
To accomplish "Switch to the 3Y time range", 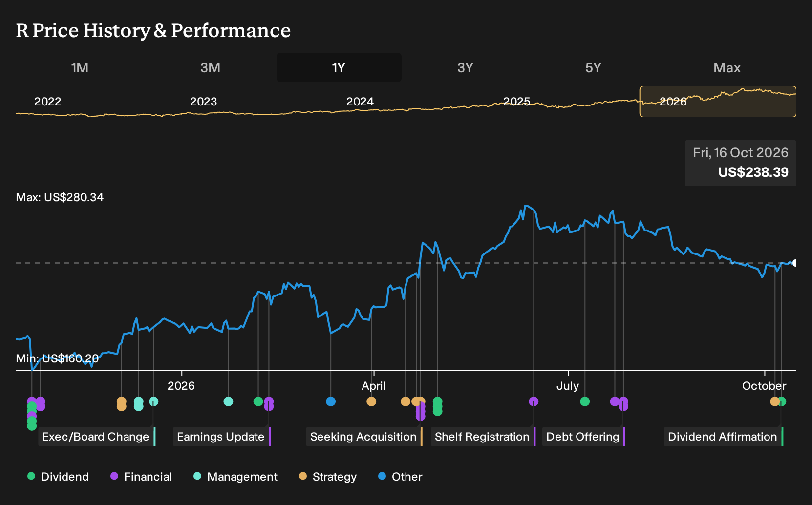I will 465,67.
